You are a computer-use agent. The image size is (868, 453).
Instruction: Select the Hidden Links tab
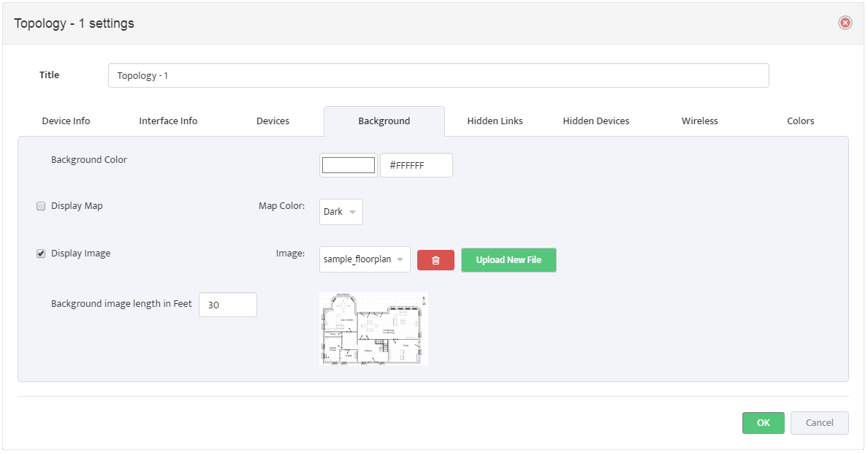click(495, 121)
